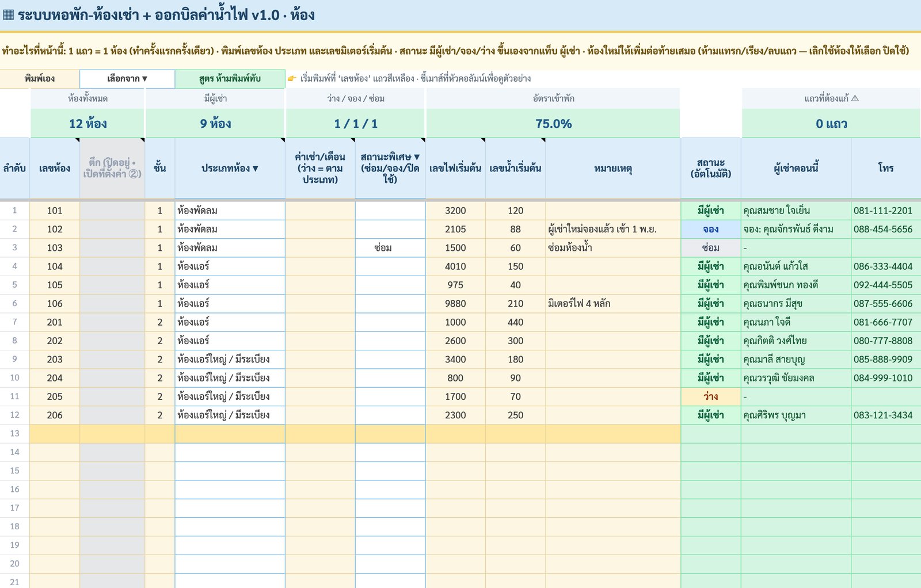Select room number cell 206
Viewport: 921px width, 588px height.
click(55, 415)
